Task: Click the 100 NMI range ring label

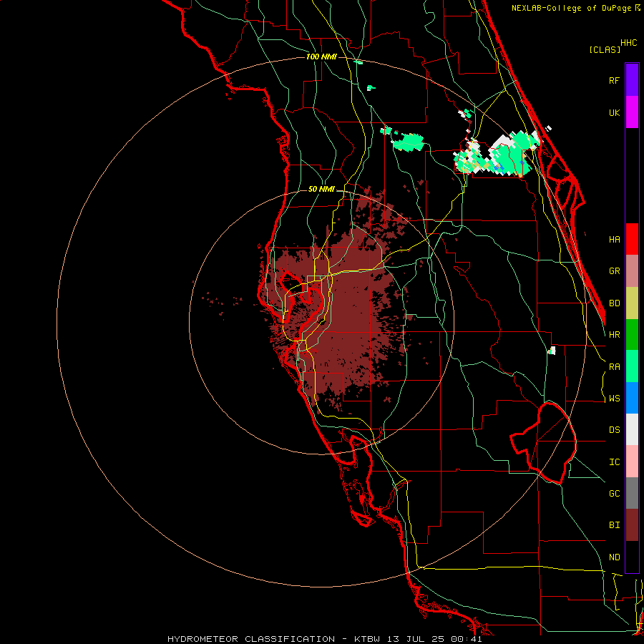Action: tap(321, 57)
